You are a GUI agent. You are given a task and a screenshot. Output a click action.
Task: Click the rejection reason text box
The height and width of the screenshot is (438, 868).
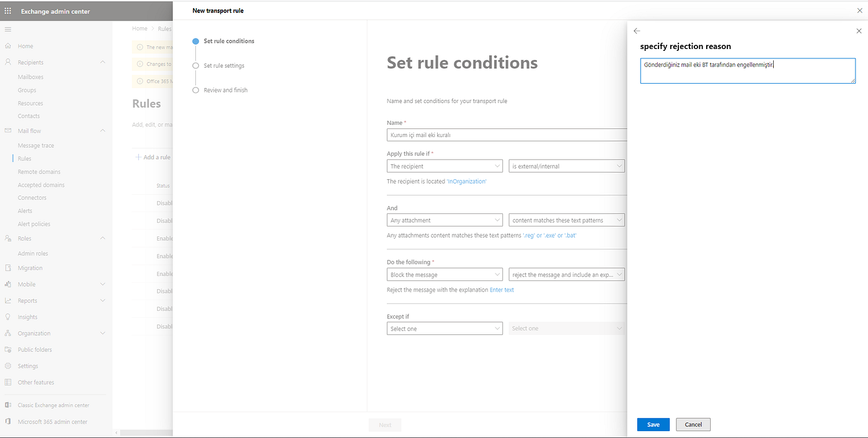[x=747, y=71]
